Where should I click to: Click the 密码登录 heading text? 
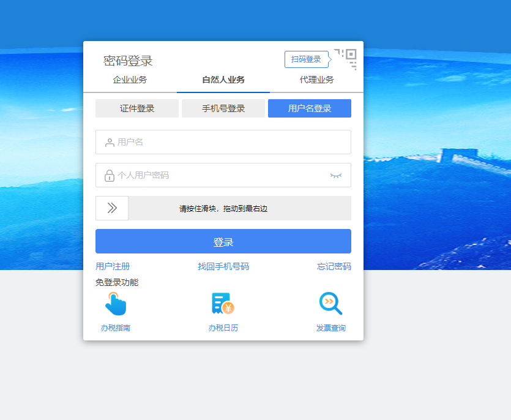128,61
